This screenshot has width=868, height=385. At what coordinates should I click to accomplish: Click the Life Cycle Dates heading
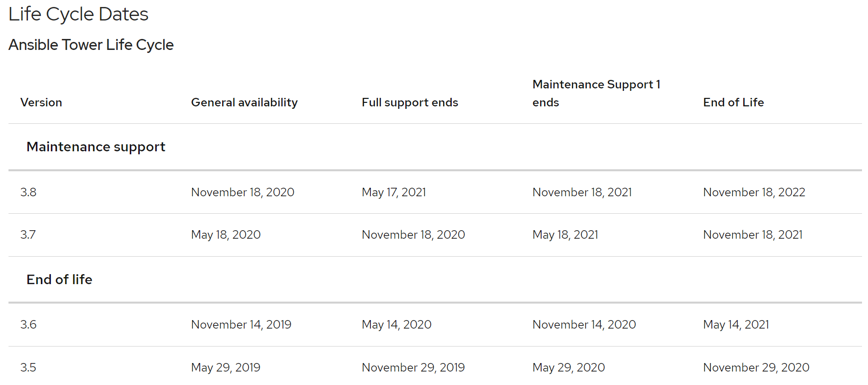[x=78, y=14]
